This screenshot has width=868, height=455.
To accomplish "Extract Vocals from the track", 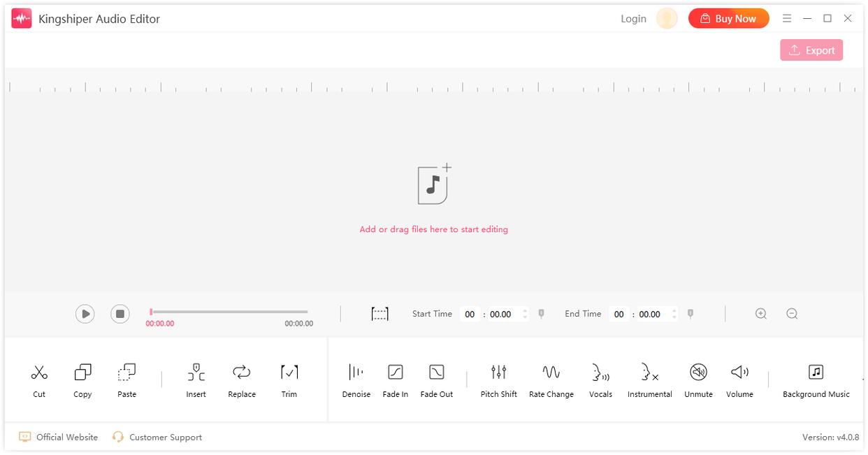I will click(600, 373).
